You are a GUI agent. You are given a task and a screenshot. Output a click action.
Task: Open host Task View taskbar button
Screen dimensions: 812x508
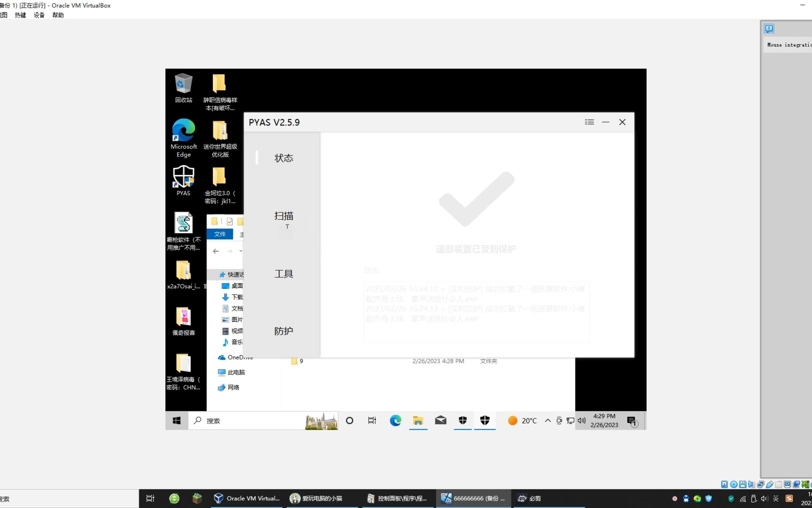click(x=150, y=498)
